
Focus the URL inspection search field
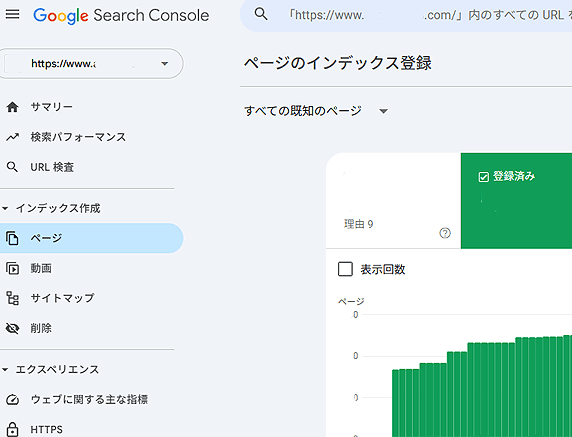click(406, 16)
